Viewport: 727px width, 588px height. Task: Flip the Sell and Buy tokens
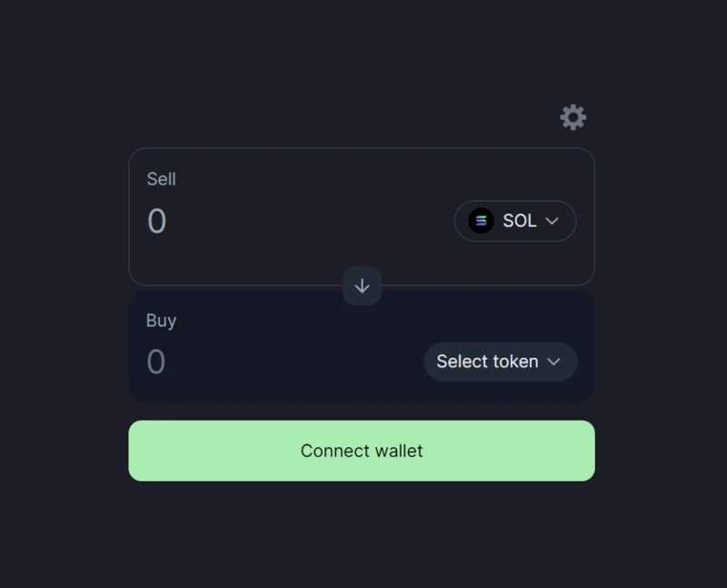point(362,286)
